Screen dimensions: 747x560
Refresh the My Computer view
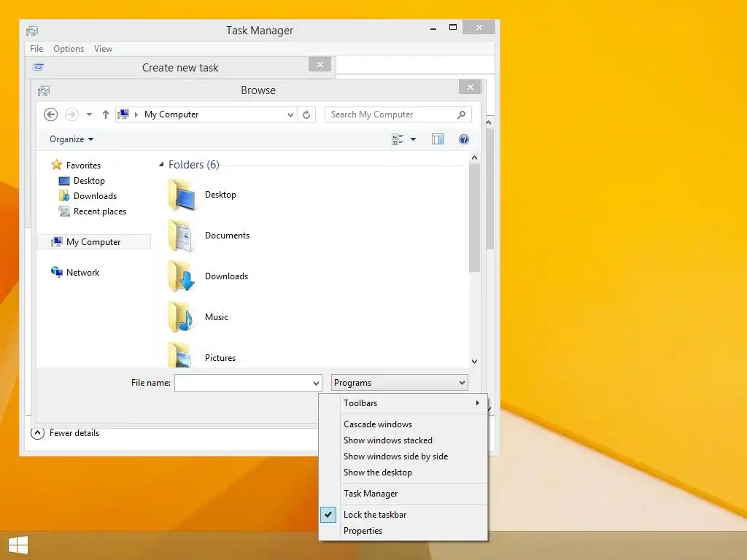(x=306, y=114)
